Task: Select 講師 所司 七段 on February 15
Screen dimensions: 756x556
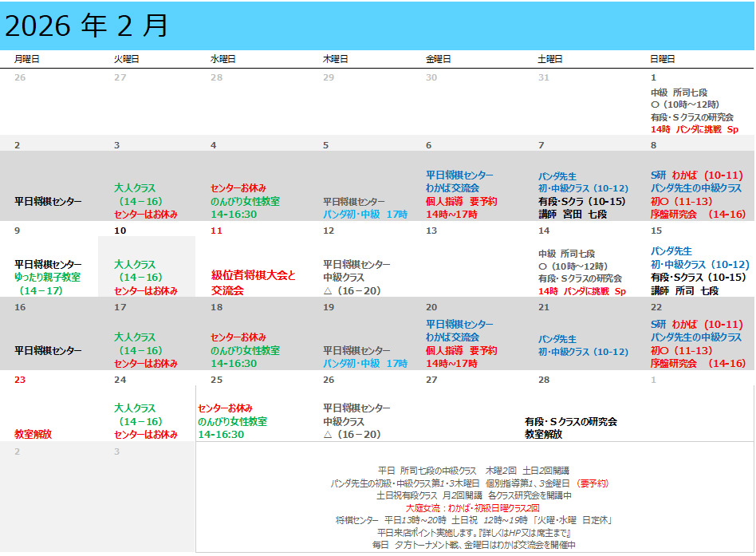Action: (x=684, y=291)
